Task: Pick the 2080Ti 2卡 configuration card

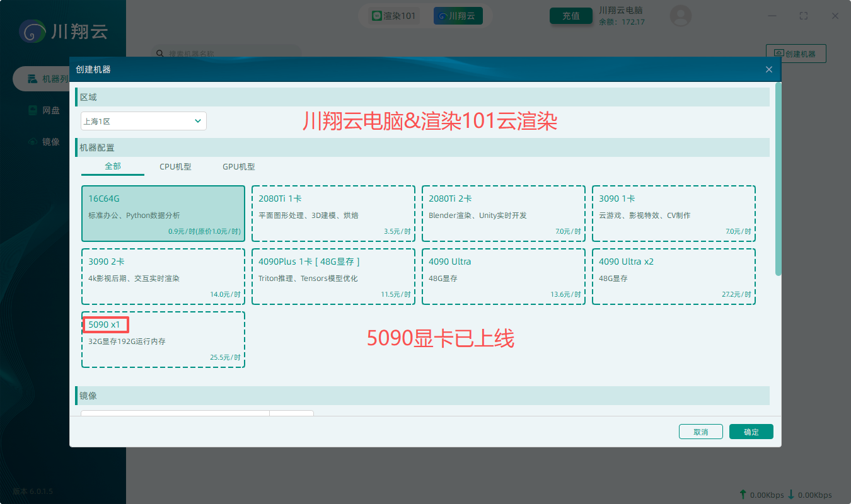Action: [504, 214]
